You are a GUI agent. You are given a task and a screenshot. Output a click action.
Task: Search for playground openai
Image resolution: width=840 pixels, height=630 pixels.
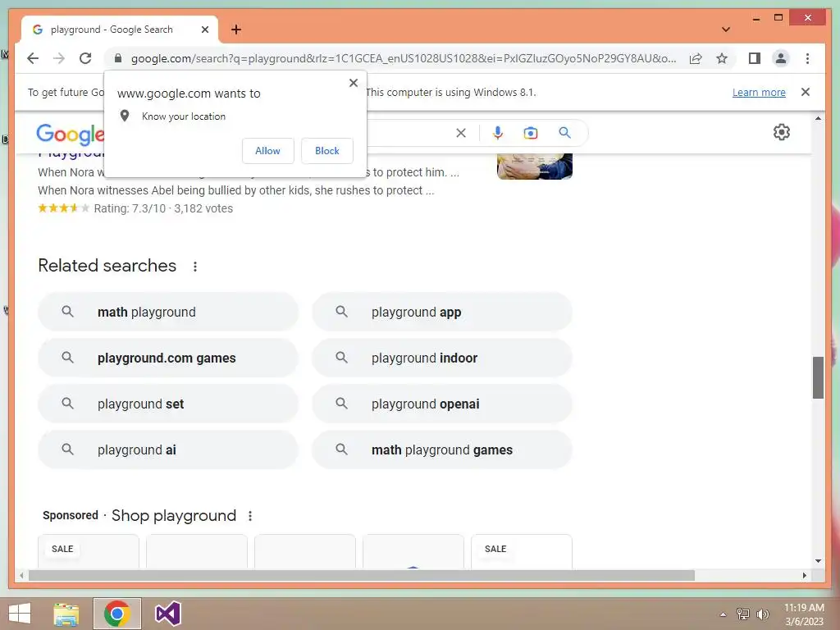click(442, 404)
